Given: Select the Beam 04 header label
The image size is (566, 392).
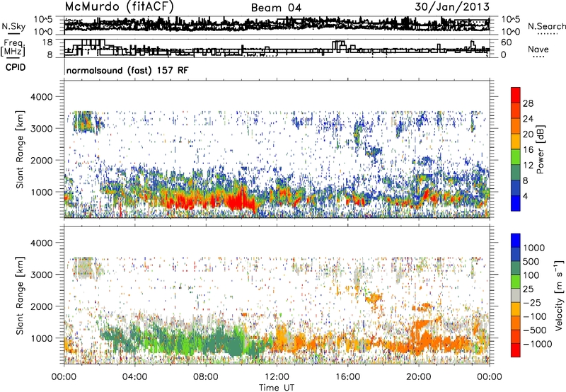Looking at the screenshot, I should click(276, 8).
